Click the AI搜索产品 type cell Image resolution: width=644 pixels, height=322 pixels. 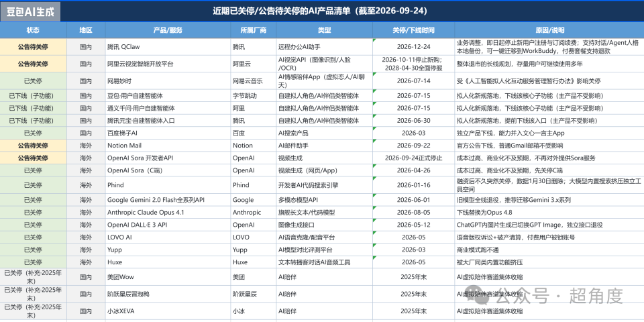click(325, 133)
